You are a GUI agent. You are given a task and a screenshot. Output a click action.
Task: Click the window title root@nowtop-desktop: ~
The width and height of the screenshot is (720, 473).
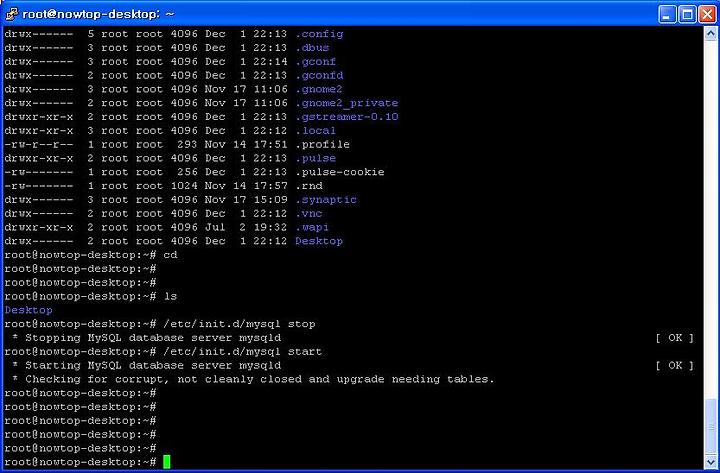point(98,14)
